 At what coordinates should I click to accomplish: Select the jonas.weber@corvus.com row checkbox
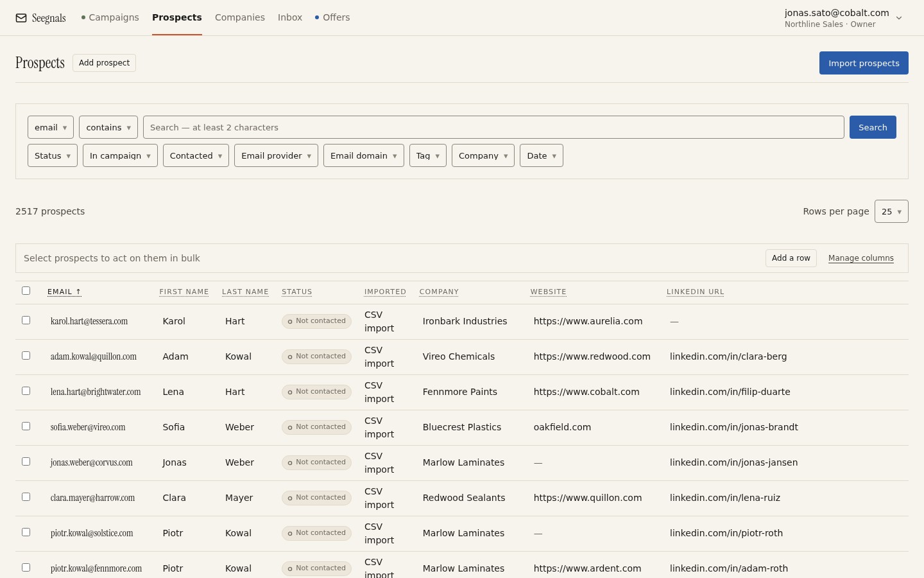tap(26, 462)
